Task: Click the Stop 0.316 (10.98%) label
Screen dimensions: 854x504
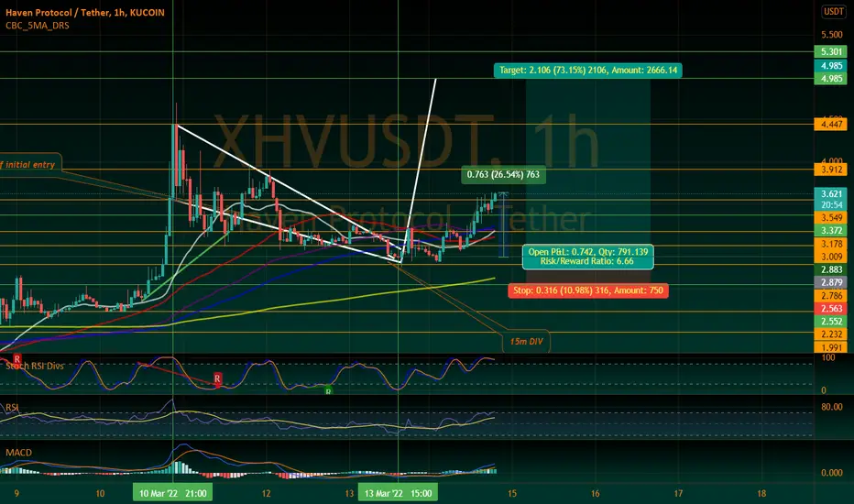Action: point(588,290)
